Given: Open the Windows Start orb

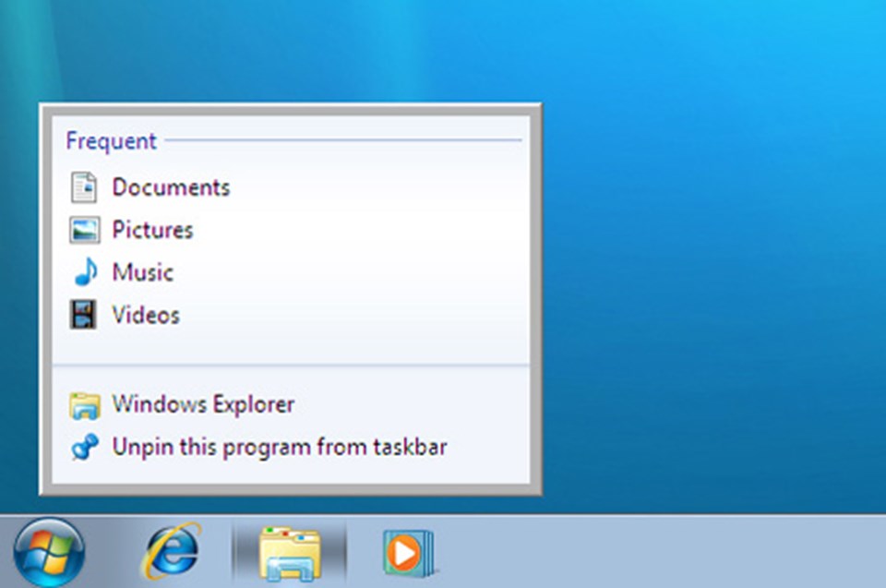Looking at the screenshot, I should coord(49,552).
